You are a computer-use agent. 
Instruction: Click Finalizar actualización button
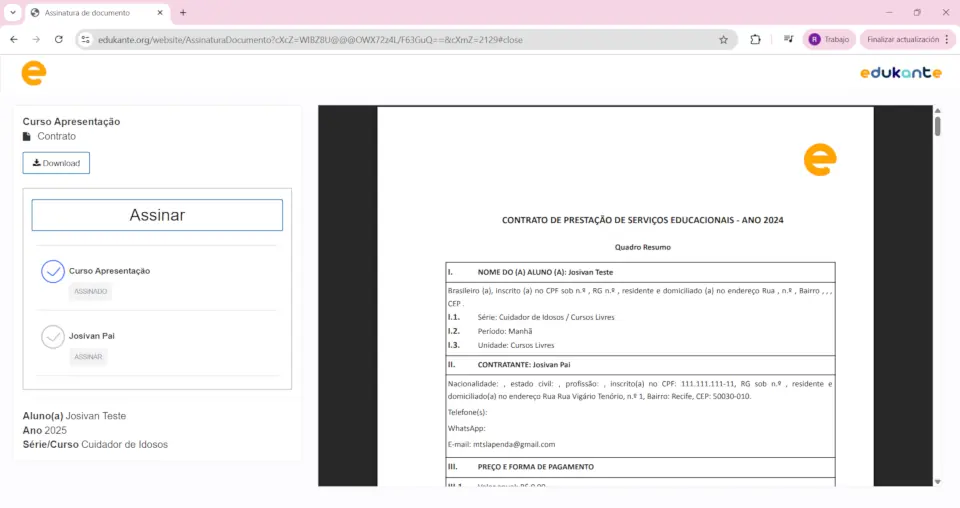903,39
